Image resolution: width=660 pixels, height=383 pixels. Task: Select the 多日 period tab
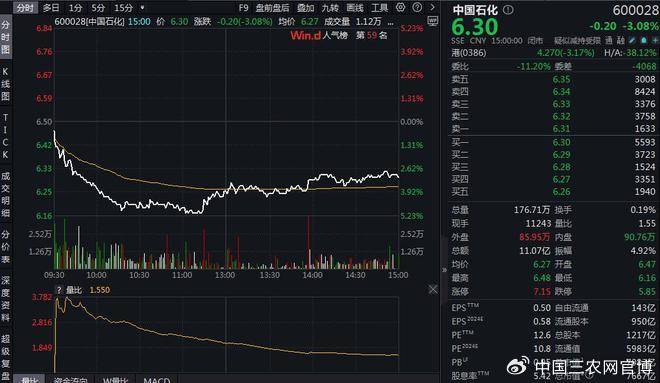coord(51,8)
